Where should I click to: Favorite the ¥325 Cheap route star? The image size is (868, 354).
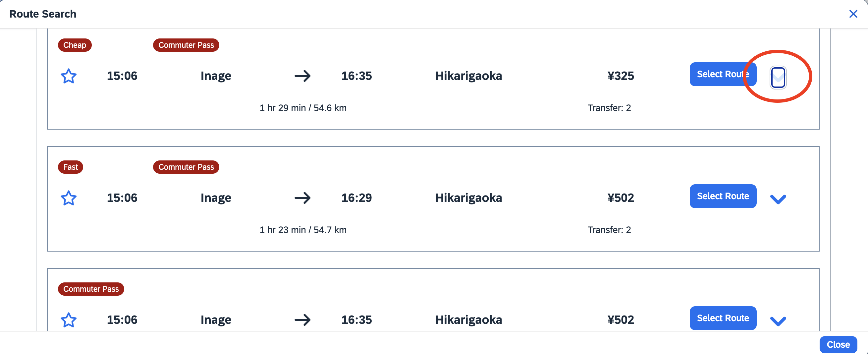pos(68,76)
